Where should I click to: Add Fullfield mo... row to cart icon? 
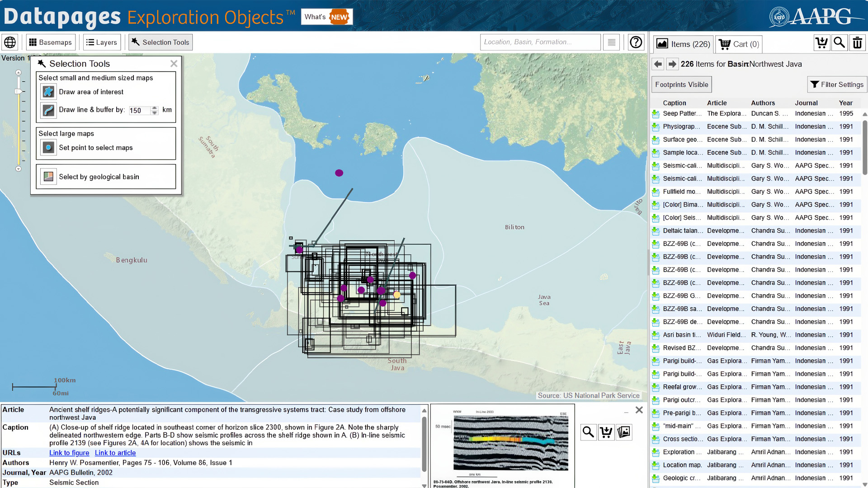(656, 192)
